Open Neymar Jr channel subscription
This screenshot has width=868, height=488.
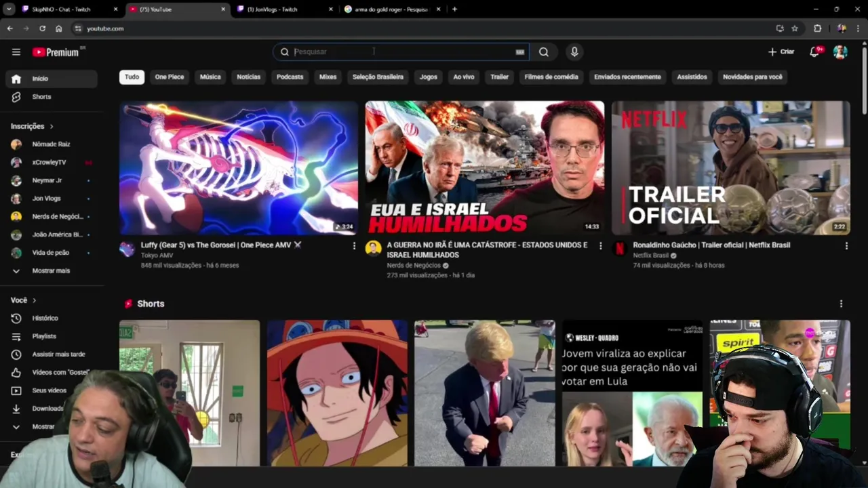(x=52, y=180)
